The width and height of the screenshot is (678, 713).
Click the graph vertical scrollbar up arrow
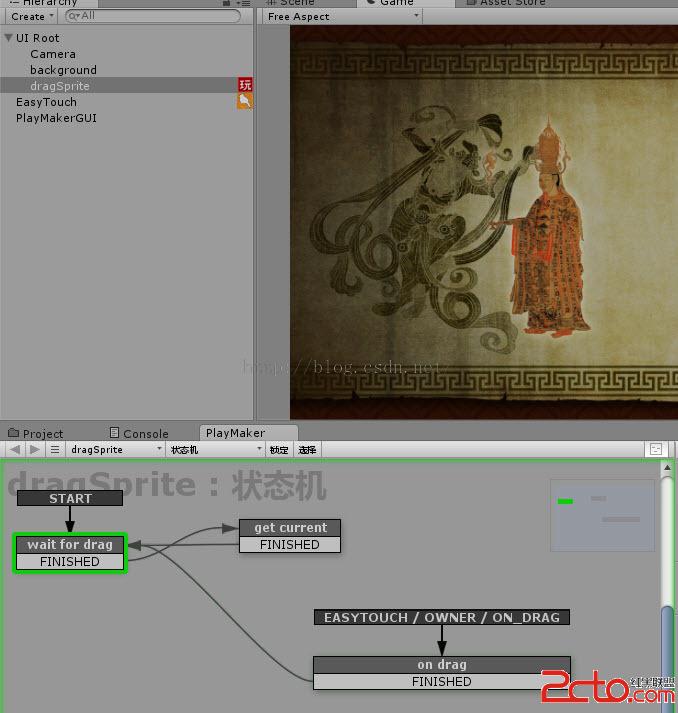coord(667,467)
